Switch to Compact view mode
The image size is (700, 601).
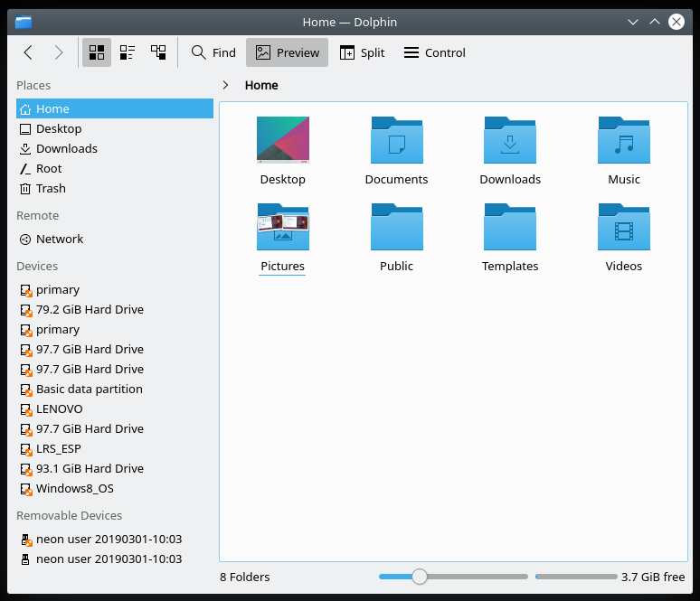click(x=128, y=52)
